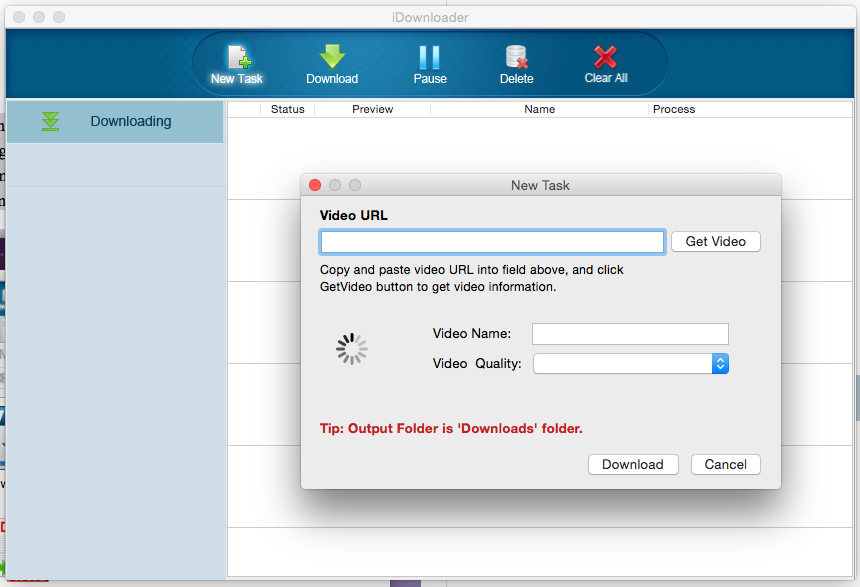Click the Name column header
Screen dimensions: 860x587
tap(539, 109)
